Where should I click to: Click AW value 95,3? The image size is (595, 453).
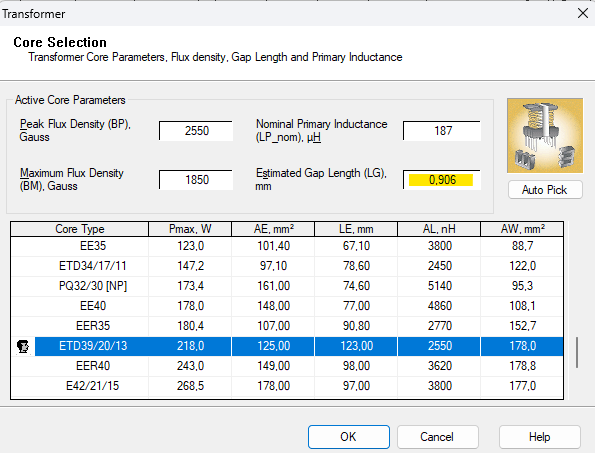pyautogui.click(x=523, y=286)
